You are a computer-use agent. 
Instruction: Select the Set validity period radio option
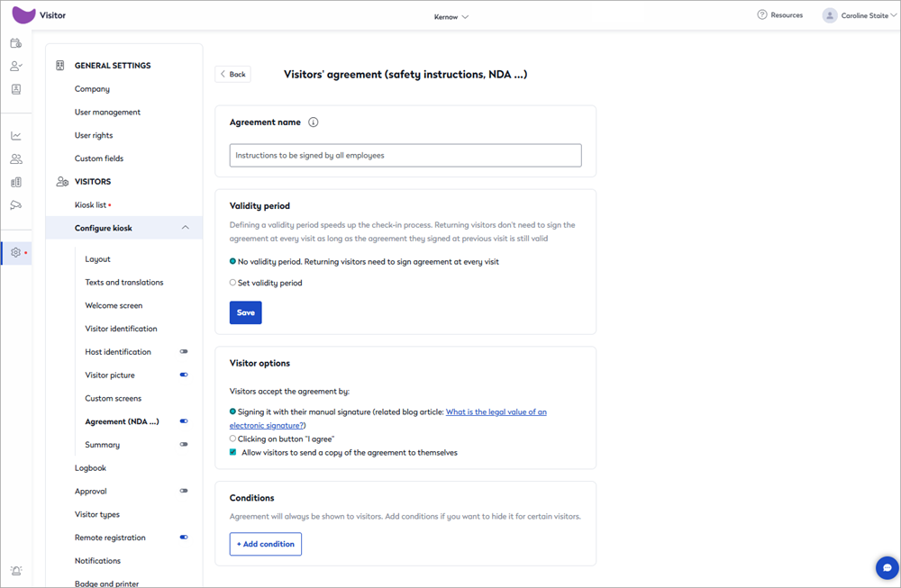[233, 283]
